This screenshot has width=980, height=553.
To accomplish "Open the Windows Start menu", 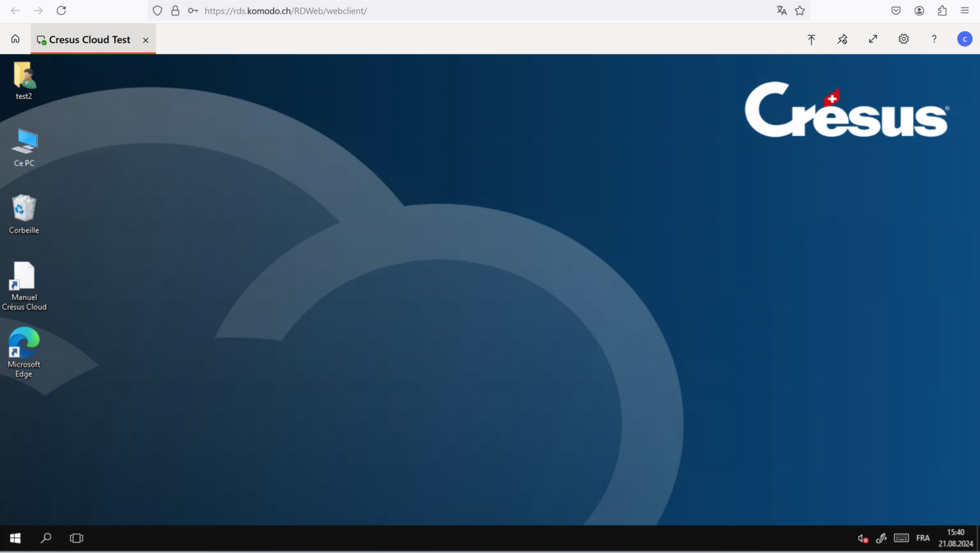I will pos(15,538).
